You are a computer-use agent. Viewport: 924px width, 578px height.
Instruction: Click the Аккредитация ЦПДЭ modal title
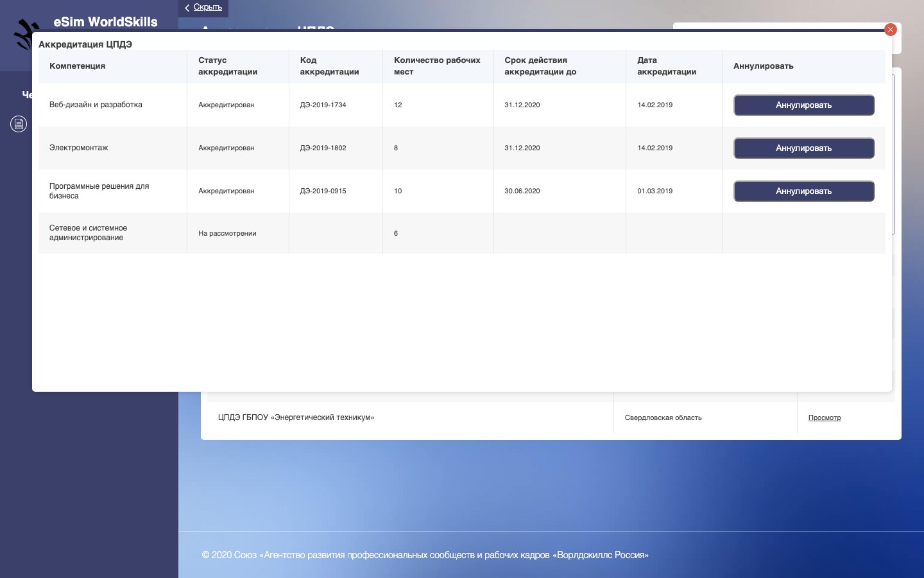point(85,44)
